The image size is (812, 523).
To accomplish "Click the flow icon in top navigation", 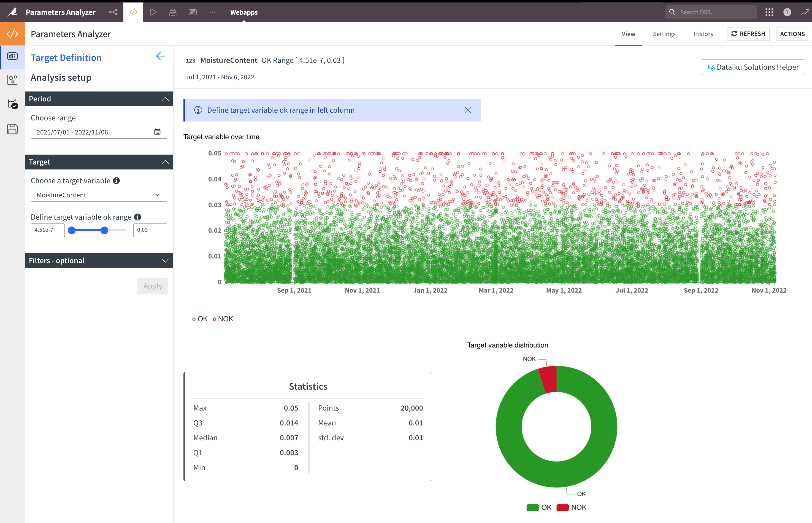I will click(x=113, y=12).
